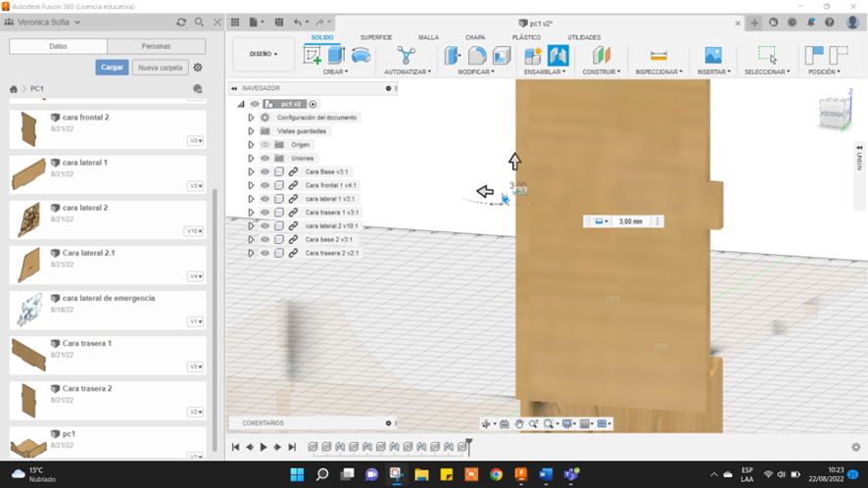Click the undo arrow icon
This screenshot has height=488, width=868.
[x=298, y=23]
